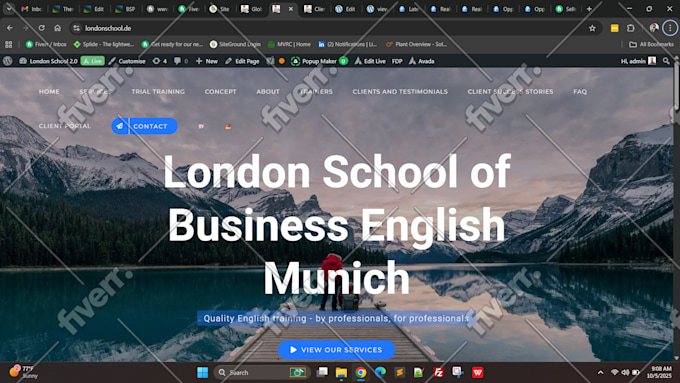Open Sublime Text from the taskbar

[x=399, y=372]
